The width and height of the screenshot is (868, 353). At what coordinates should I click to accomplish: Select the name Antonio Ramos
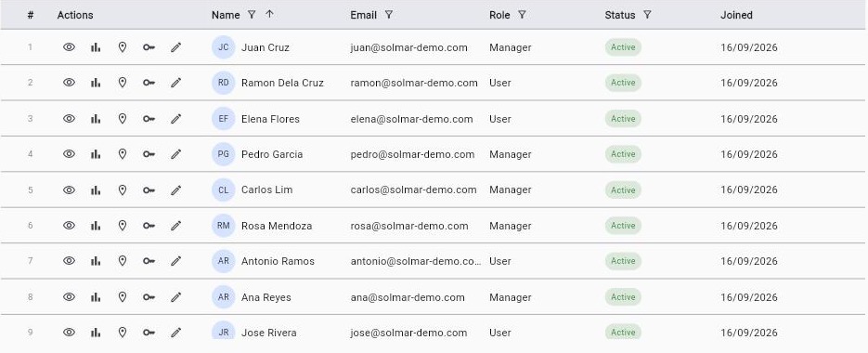tap(278, 261)
